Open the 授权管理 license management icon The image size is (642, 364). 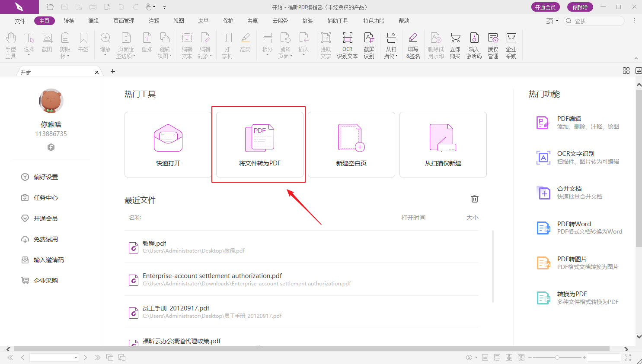(x=493, y=45)
